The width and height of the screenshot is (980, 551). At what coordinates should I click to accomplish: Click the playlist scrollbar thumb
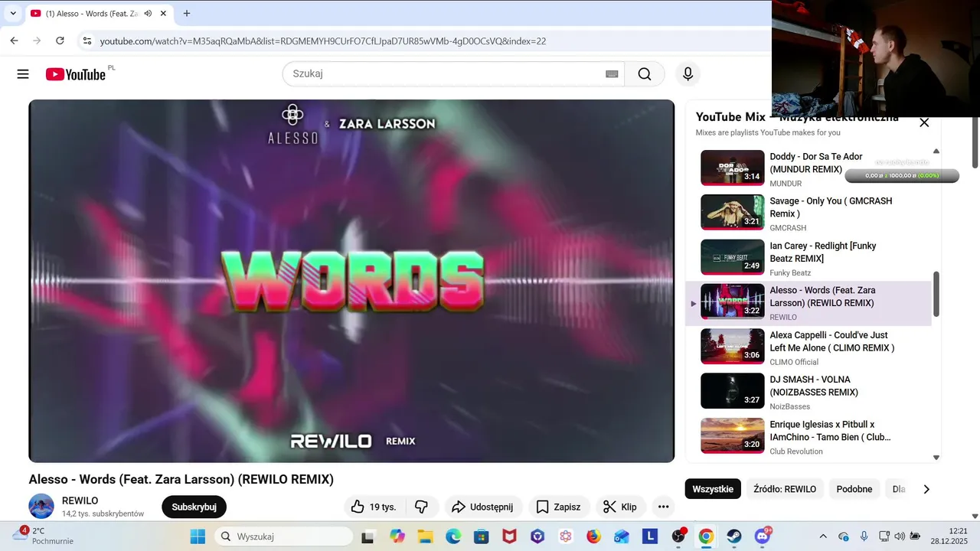[936, 294]
